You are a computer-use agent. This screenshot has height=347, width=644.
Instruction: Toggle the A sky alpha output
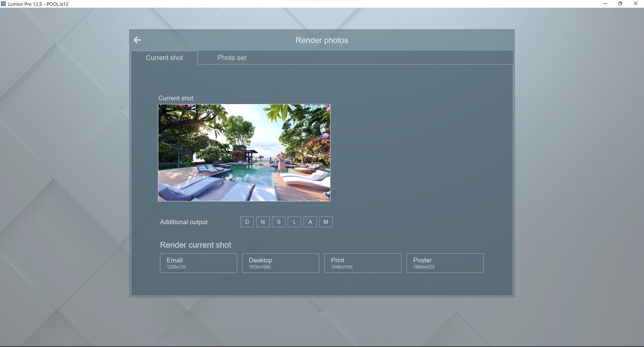pyautogui.click(x=310, y=222)
